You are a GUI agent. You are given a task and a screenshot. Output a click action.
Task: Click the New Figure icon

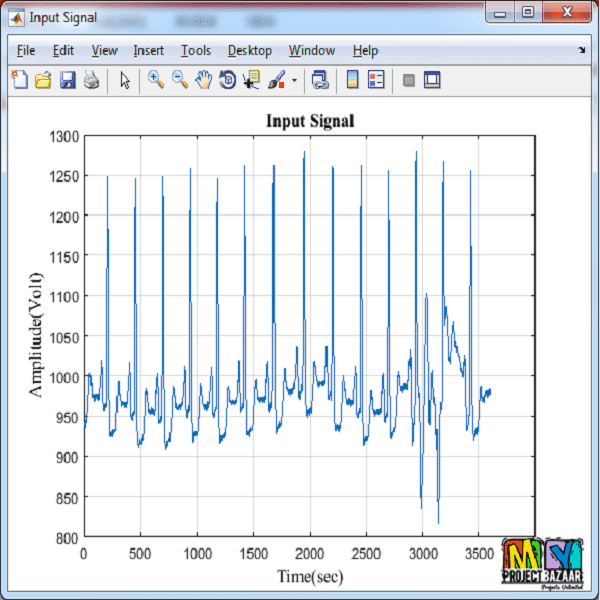point(20,80)
